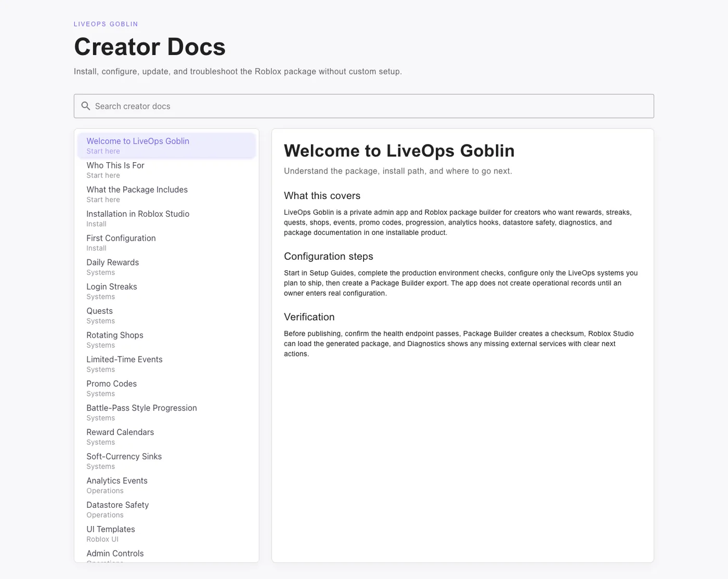This screenshot has width=728, height=579.
Task: Click the tagline under Creator Docs
Action: (238, 71)
